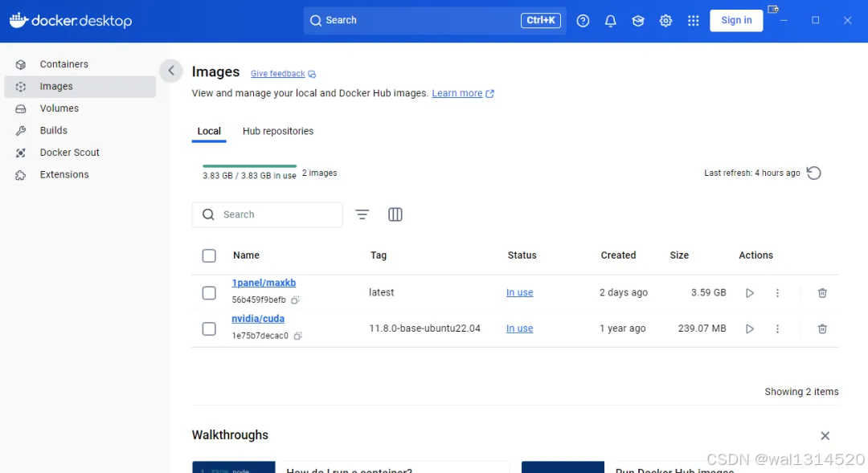Check the nvidia/cuda row checkbox

coord(209,328)
